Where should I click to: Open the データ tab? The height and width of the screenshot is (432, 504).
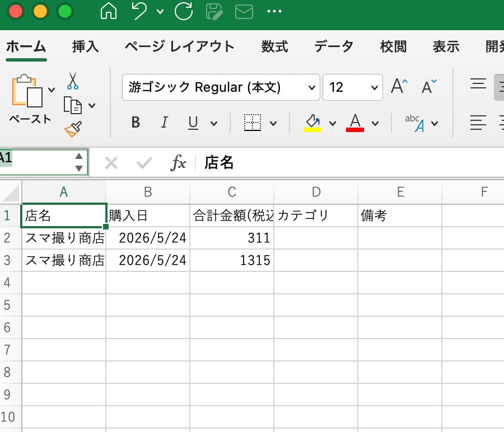[334, 46]
